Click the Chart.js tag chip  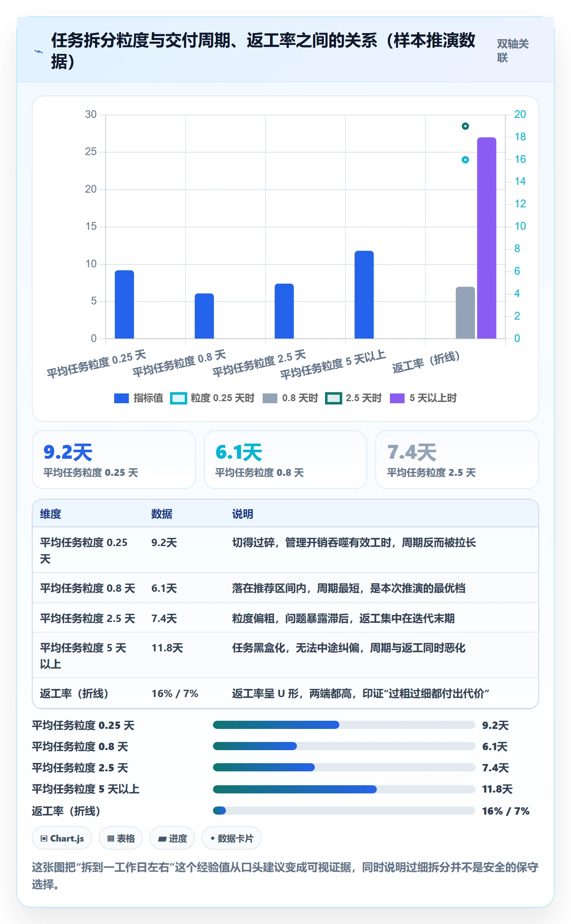pos(62,838)
